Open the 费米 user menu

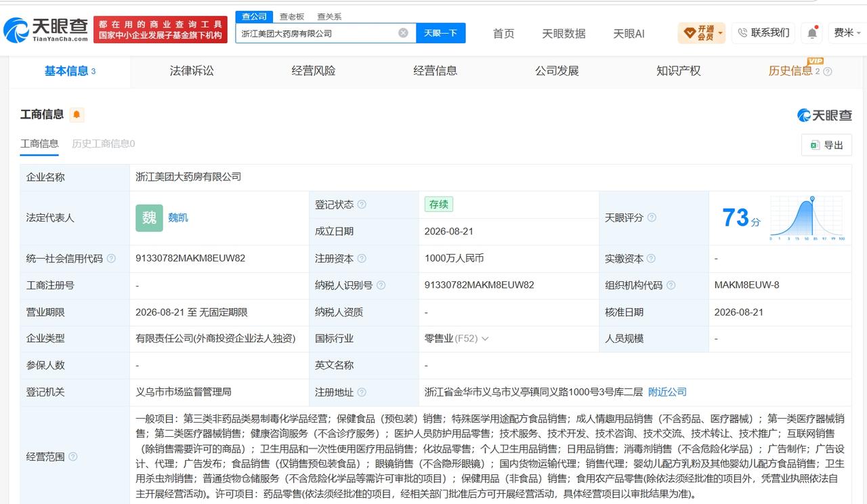[x=847, y=33]
